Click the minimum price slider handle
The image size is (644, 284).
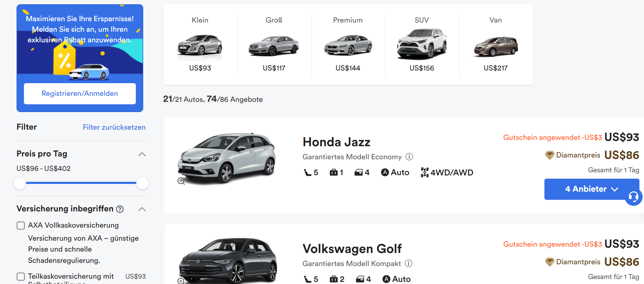(20, 183)
